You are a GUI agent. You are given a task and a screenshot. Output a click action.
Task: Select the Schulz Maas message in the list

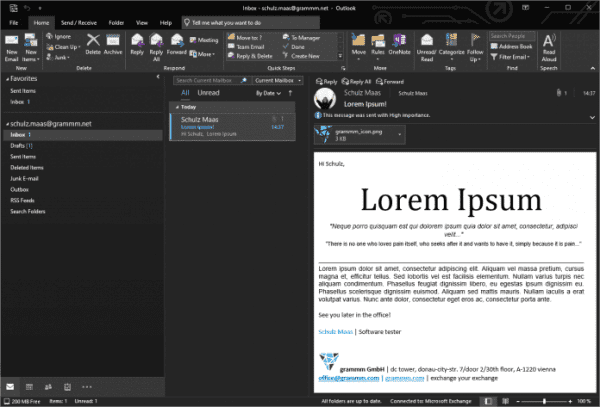tap(232, 127)
